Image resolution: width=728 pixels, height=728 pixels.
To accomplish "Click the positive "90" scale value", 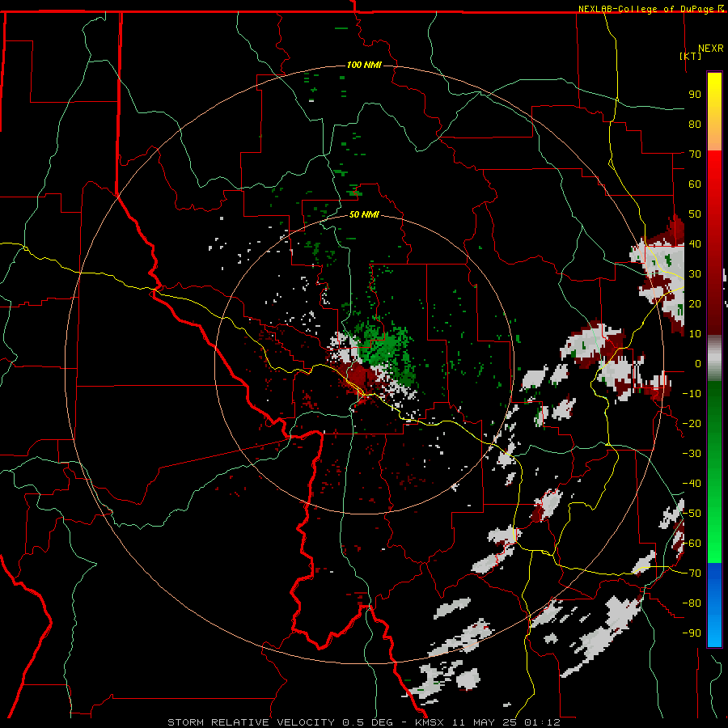I will (x=695, y=95).
